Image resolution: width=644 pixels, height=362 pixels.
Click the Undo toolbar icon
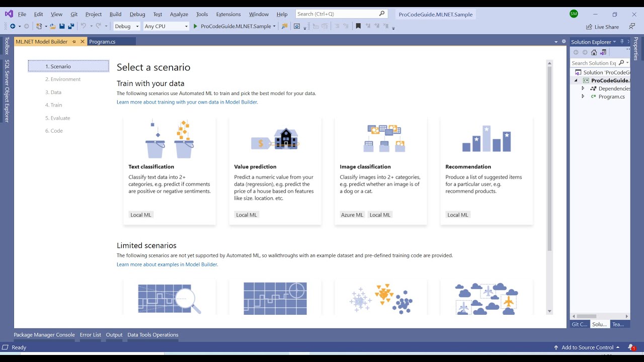(x=84, y=26)
